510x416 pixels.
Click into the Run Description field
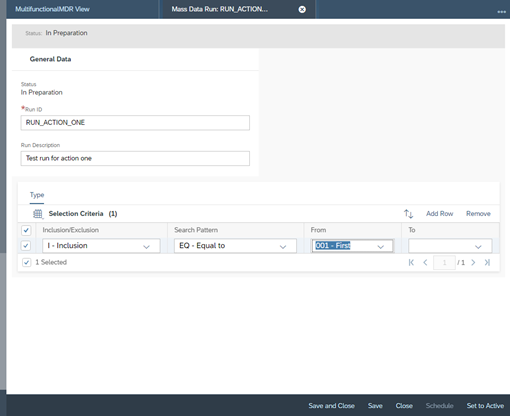click(135, 158)
